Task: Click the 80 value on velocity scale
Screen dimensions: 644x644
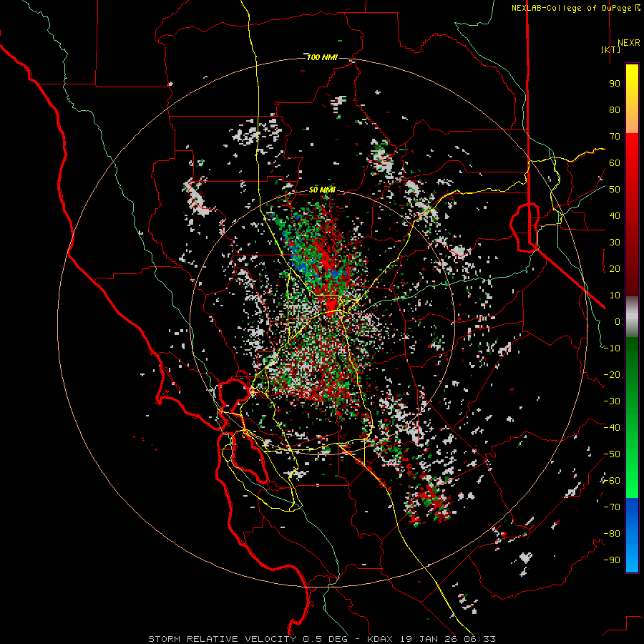Action: tap(615, 109)
